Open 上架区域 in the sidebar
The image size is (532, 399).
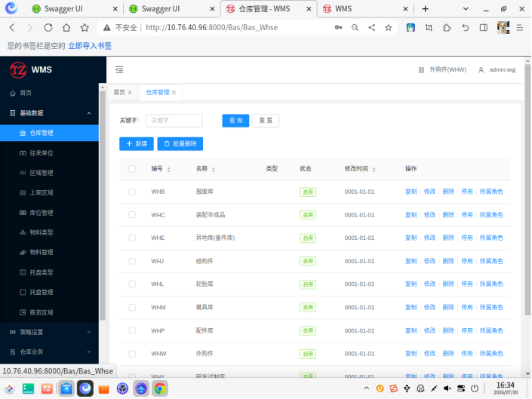pos(49,192)
